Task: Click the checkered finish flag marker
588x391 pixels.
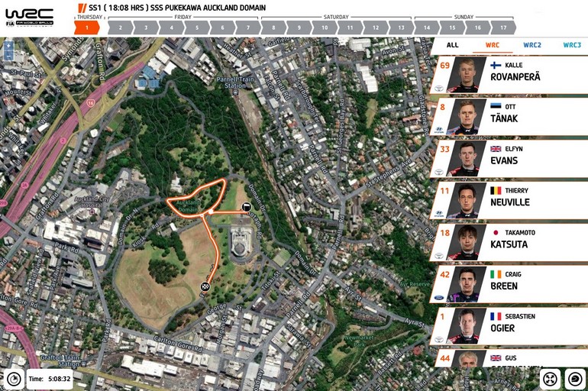Action: point(205,287)
